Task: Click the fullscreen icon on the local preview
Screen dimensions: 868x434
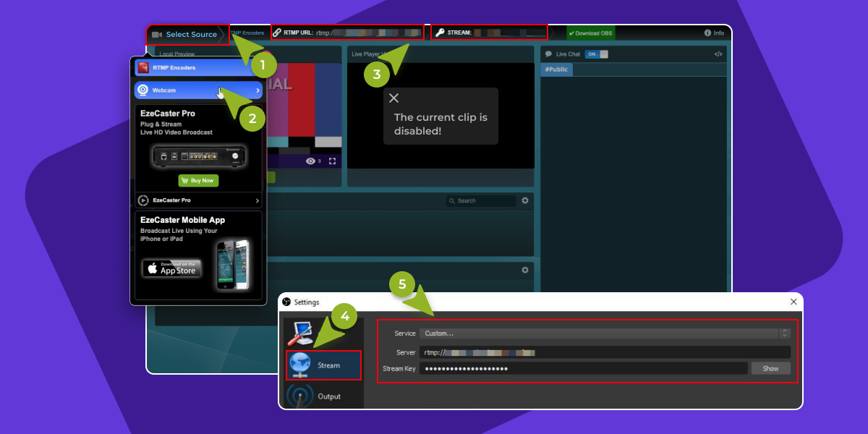Action: coord(332,161)
